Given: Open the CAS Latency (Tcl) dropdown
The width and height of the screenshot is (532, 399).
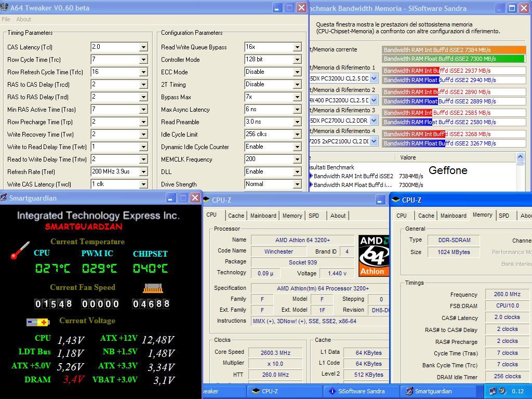Looking at the screenshot, I should pyautogui.click(x=143, y=47).
